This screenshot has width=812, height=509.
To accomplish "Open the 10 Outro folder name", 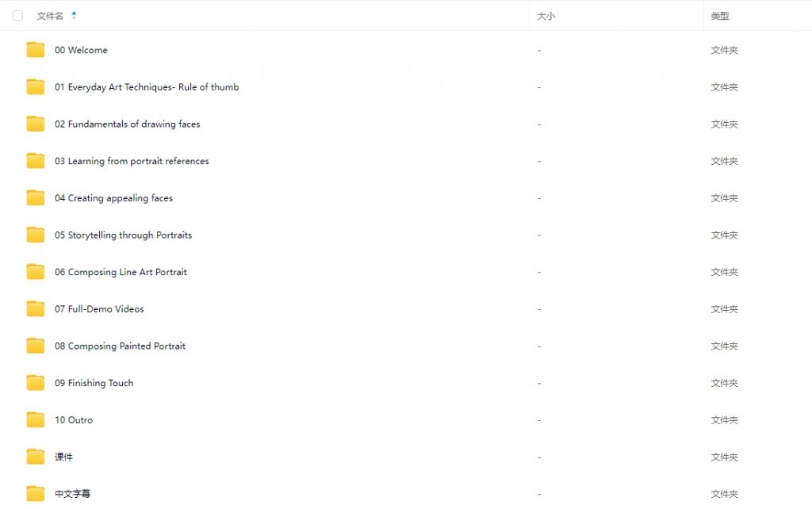I will tap(74, 420).
